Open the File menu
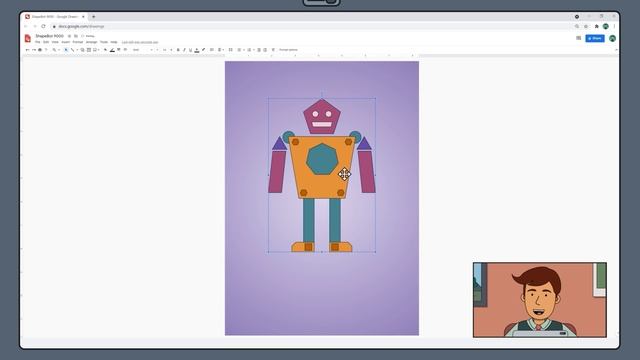The width and height of the screenshot is (640, 360). 38,42
